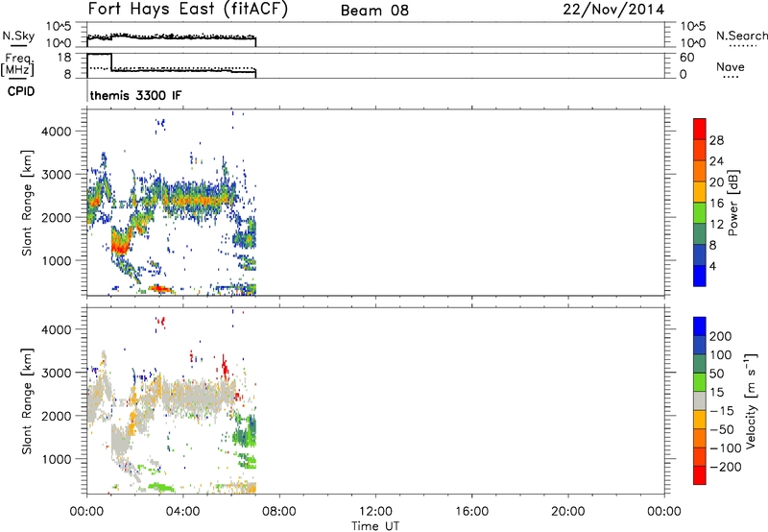768x532 pixels.
Task: Click the 'N.Sky' legend label
Action: coord(18,36)
